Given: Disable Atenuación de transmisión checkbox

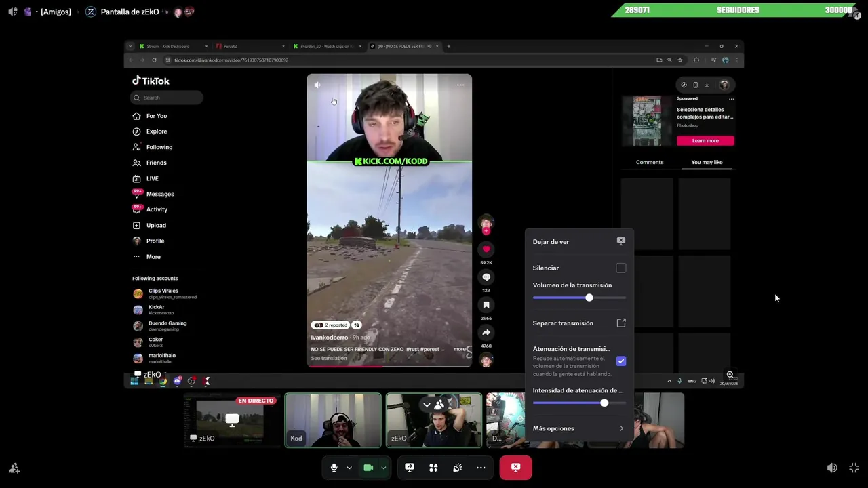Looking at the screenshot, I should pyautogui.click(x=621, y=361).
